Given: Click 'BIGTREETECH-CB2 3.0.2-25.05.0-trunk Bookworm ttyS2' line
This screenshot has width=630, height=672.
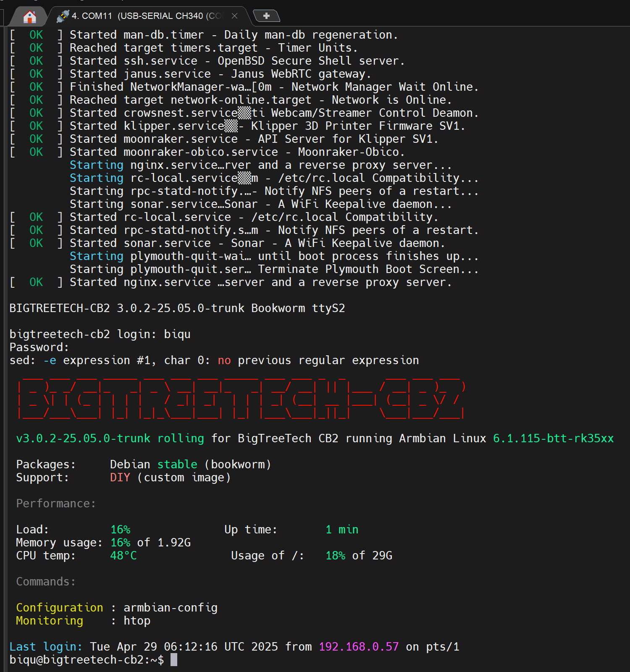Looking at the screenshot, I should (x=177, y=308).
